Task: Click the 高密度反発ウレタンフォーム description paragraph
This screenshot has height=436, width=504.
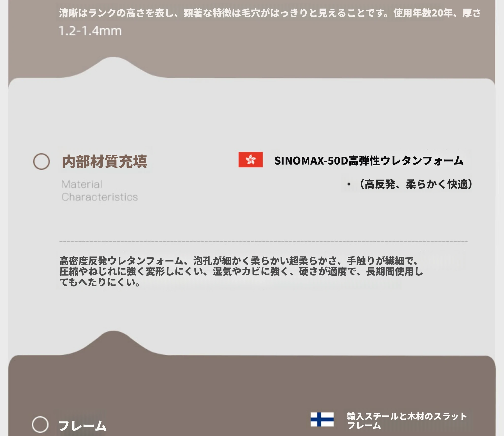Action: click(241, 271)
